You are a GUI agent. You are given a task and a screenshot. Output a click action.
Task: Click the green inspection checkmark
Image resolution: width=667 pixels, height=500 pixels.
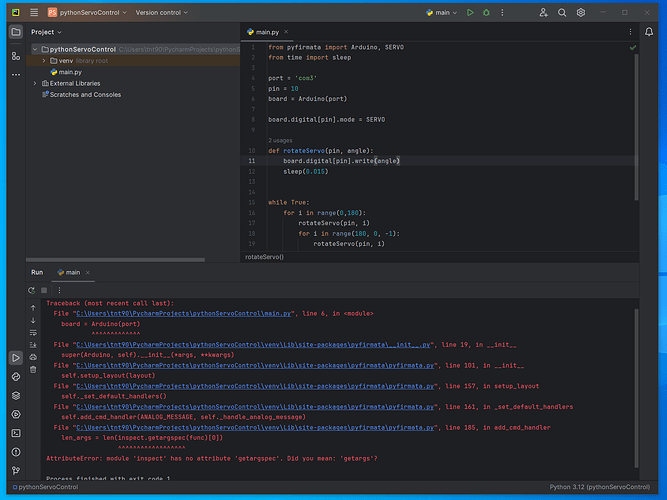[x=633, y=48]
